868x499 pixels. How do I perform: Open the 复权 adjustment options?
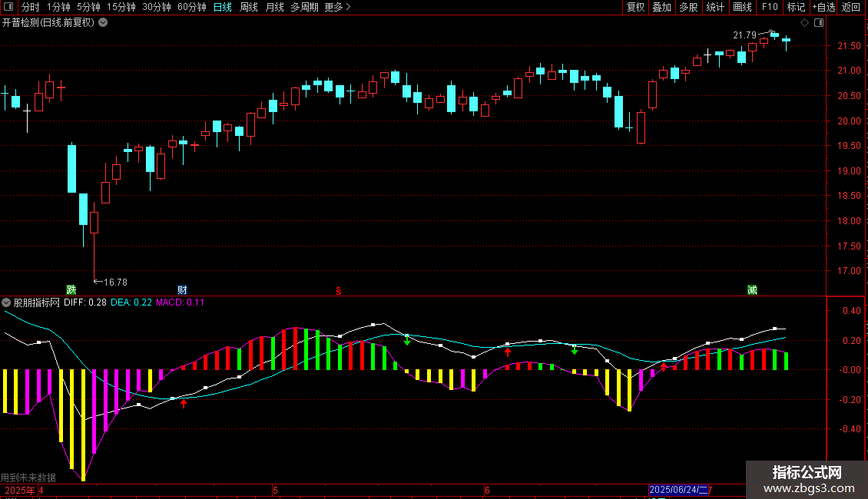coord(635,7)
